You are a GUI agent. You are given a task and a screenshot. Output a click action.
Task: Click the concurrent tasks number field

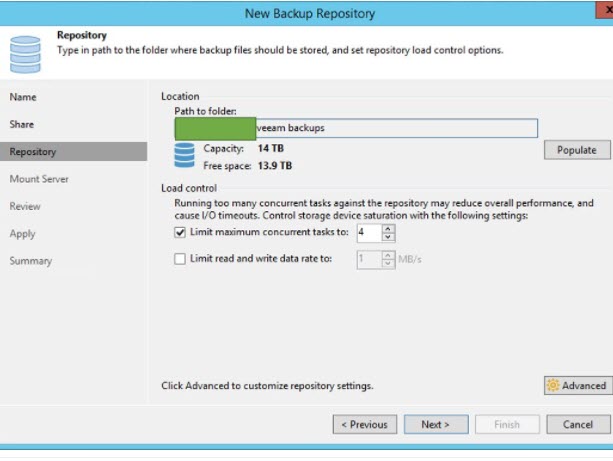(x=367, y=233)
